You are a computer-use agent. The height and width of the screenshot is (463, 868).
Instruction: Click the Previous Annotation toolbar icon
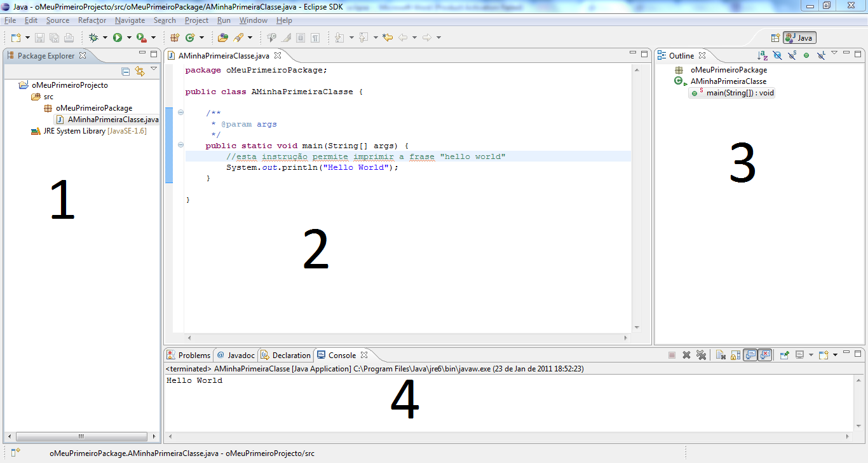(x=363, y=38)
